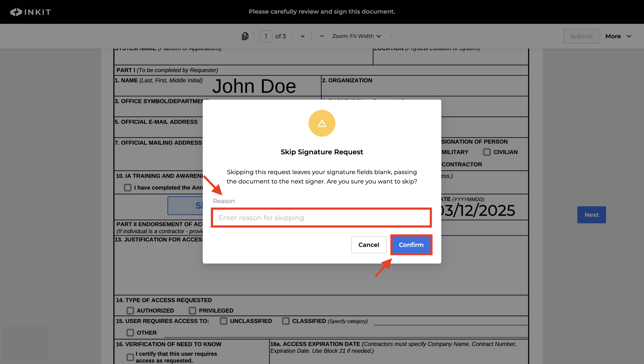Click the Inkit logo

(30, 12)
